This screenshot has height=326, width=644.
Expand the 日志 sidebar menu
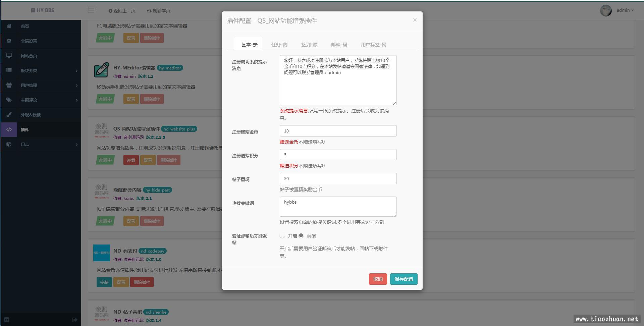point(76,145)
